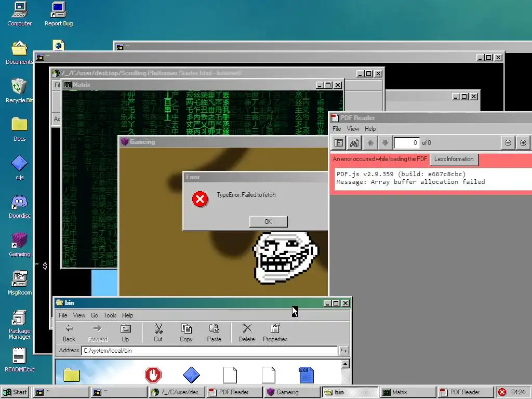This screenshot has height=399, width=532.
Task: Select the blue PDF file icon in bin
Action: click(307, 375)
